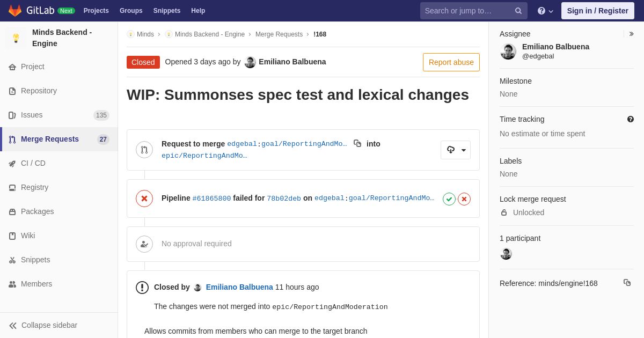Click the Report abuse button

451,62
